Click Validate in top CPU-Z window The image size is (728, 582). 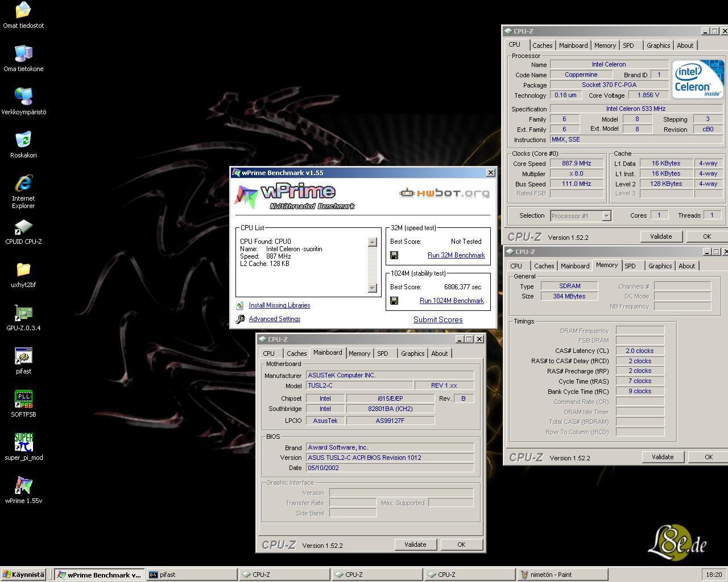661,236
